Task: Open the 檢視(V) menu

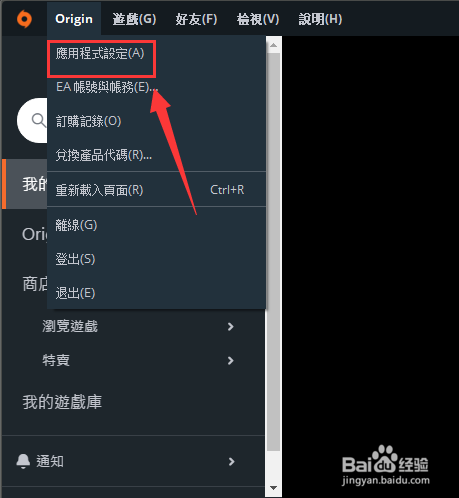Action: (x=258, y=19)
